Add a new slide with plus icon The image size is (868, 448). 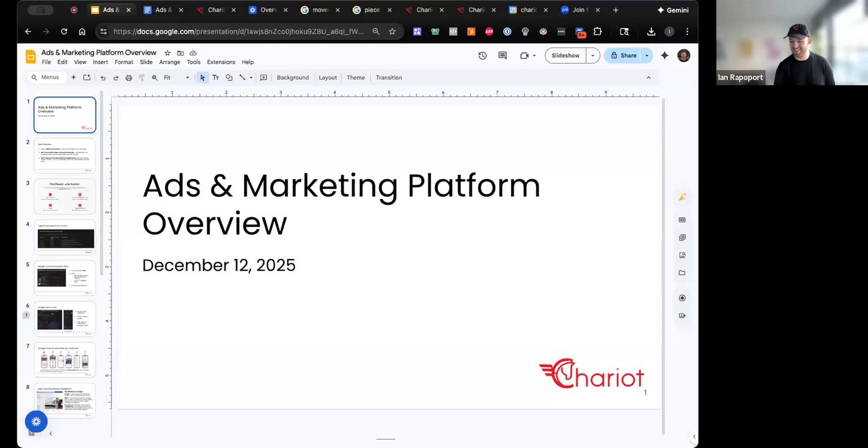click(73, 78)
